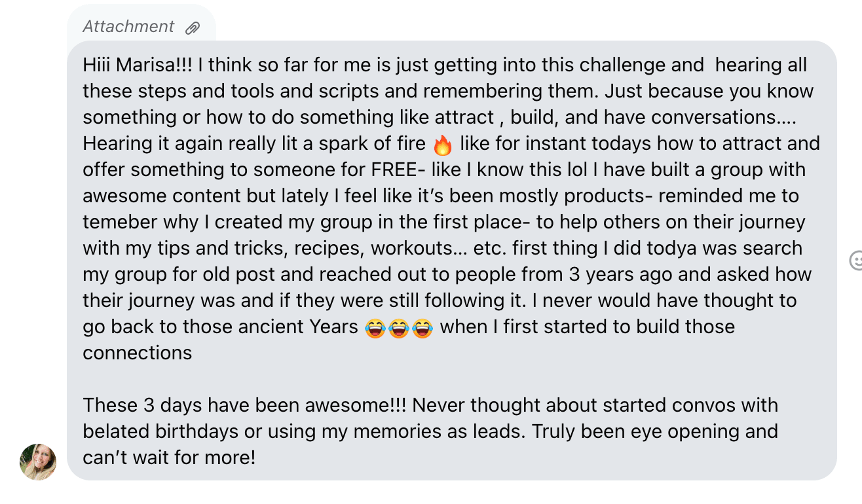Screen dimensions: 862x504
Task: Click the fire emoji in the message
Action: click(443, 144)
